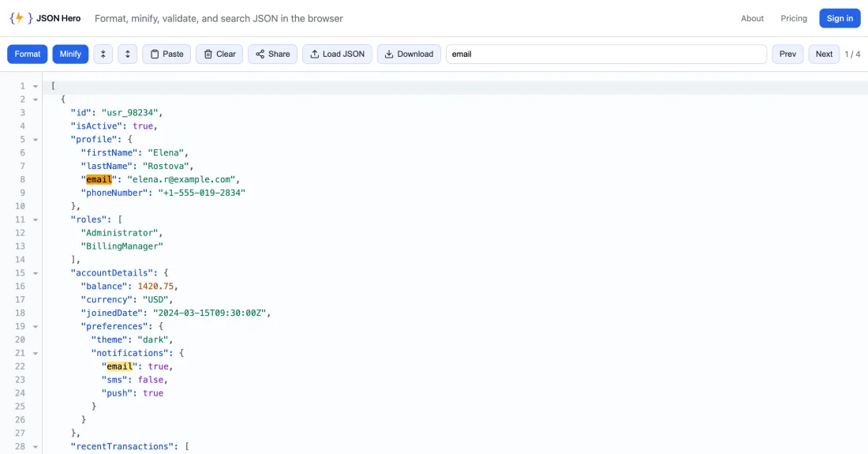Paste JSON from the clipboard
868x454 pixels.
(166, 54)
